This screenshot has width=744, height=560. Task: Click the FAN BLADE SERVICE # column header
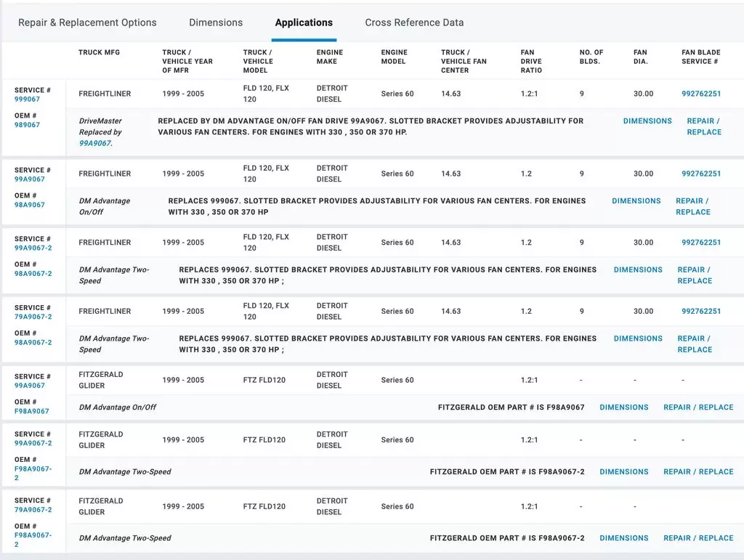pyautogui.click(x=701, y=57)
